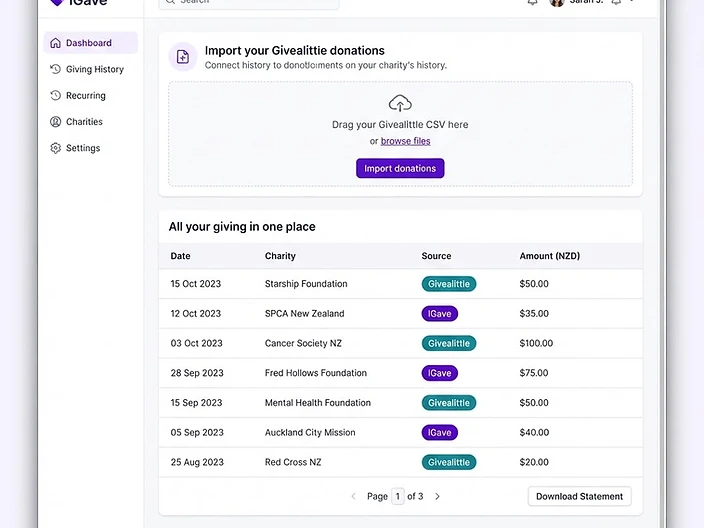Viewport: 704px width, 528px height.
Task: Click the cloud upload icon
Action: click(x=400, y=103)
